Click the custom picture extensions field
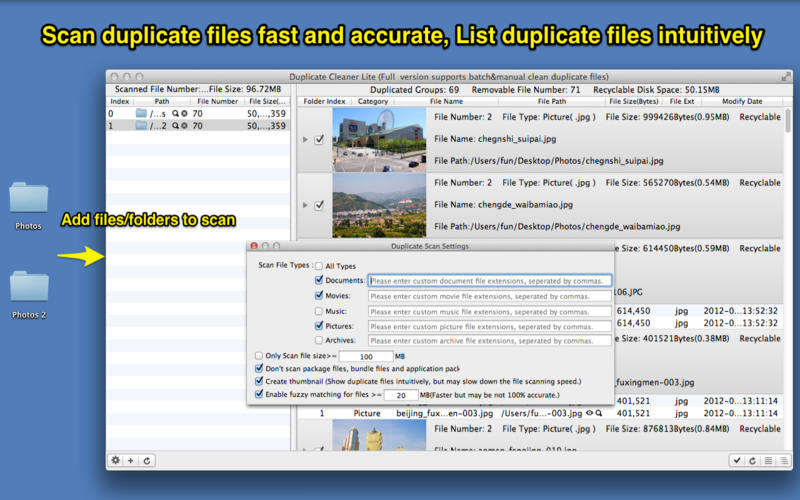This screenshot has height=500, width=800. (490, 326)
